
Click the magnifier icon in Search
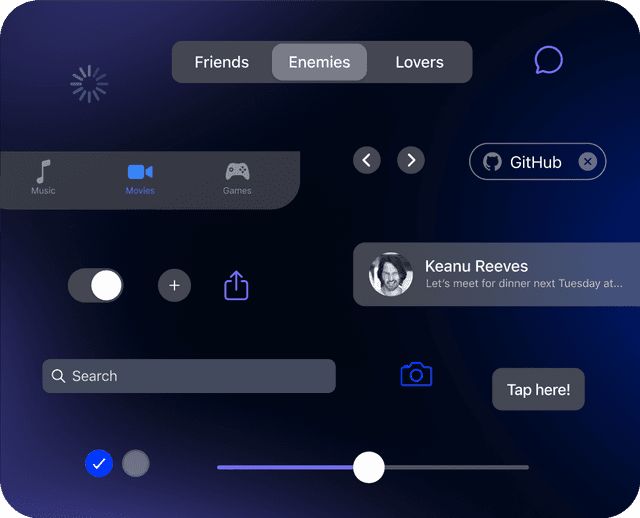[x=58, y=376]
